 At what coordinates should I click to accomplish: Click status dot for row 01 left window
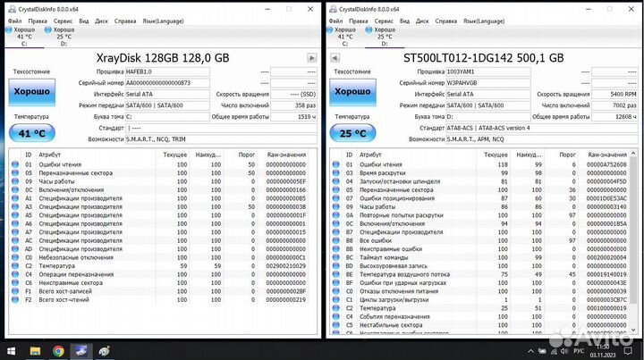(x=15, y=164)
